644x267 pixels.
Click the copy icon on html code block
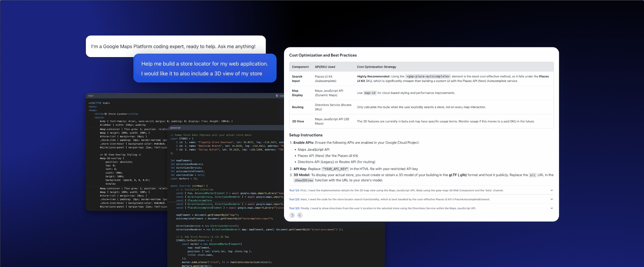click(x=277, y=96)
